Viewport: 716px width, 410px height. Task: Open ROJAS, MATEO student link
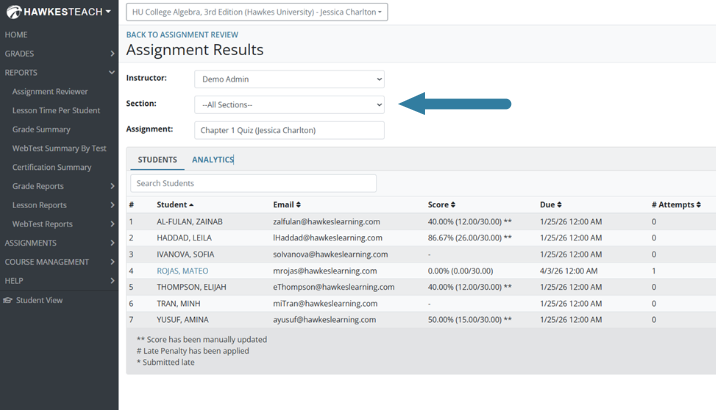pyautogui.click(x=182, y=271)
